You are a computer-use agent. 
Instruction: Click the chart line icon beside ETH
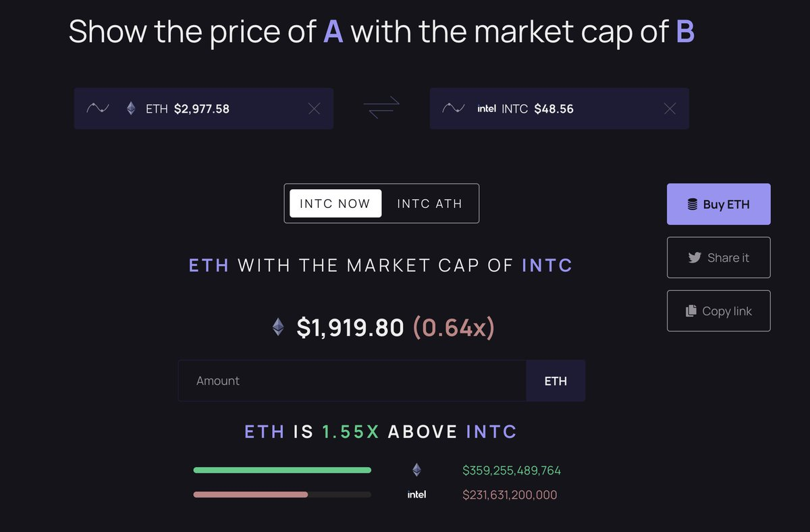point(98,108)
